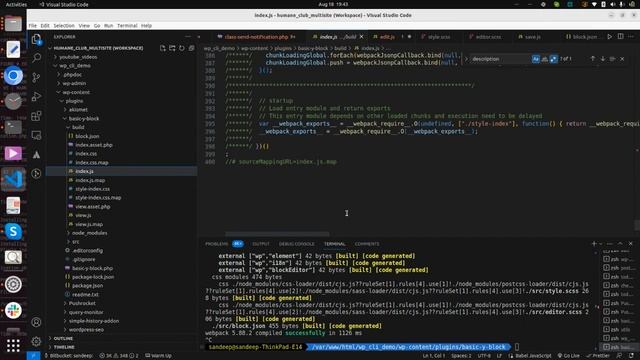
Task: Collapse the wp_cli_demo folder
Action: [x=75, y=66]
